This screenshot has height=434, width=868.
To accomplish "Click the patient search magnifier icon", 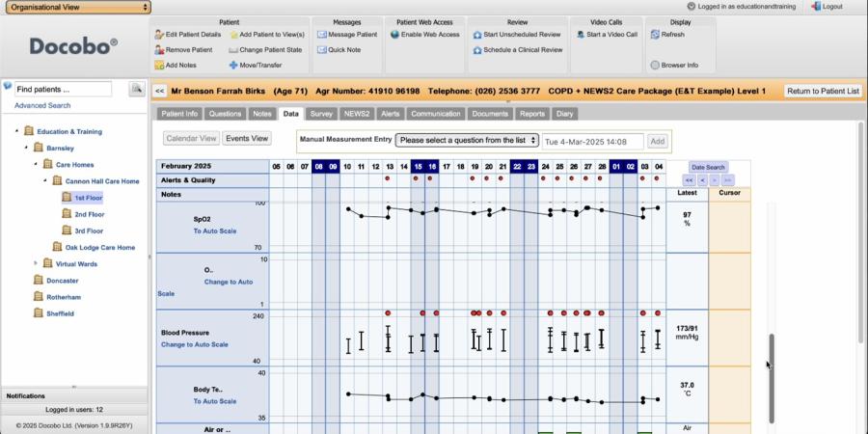I will click(137, 89).
